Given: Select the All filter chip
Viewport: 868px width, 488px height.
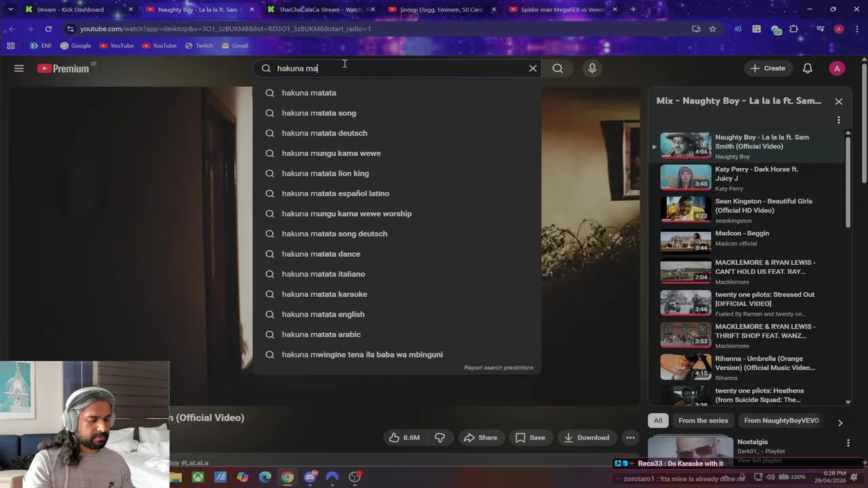Looking at the screenshot, I should click(658, 421).
